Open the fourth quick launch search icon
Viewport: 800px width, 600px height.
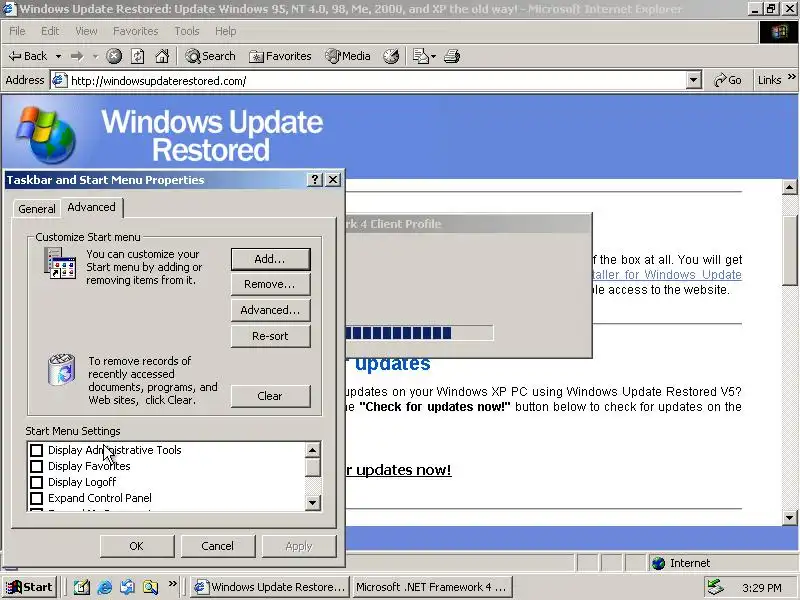151,587
